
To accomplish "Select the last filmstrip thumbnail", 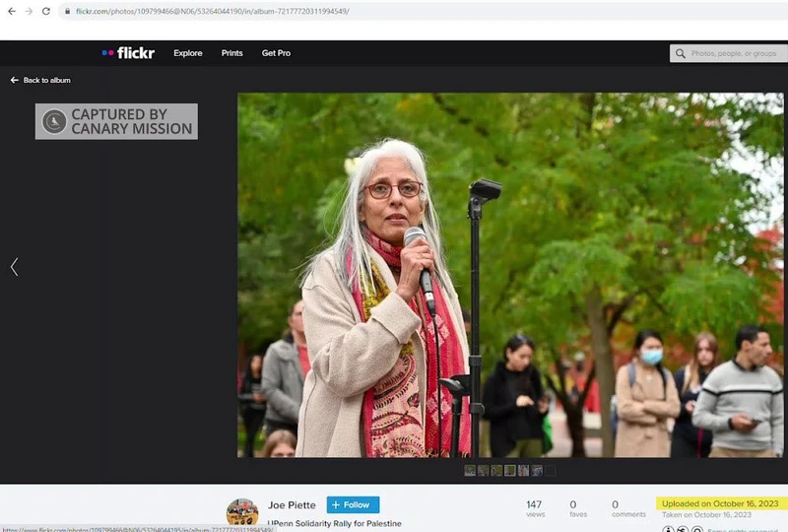I will coord(550,471).
